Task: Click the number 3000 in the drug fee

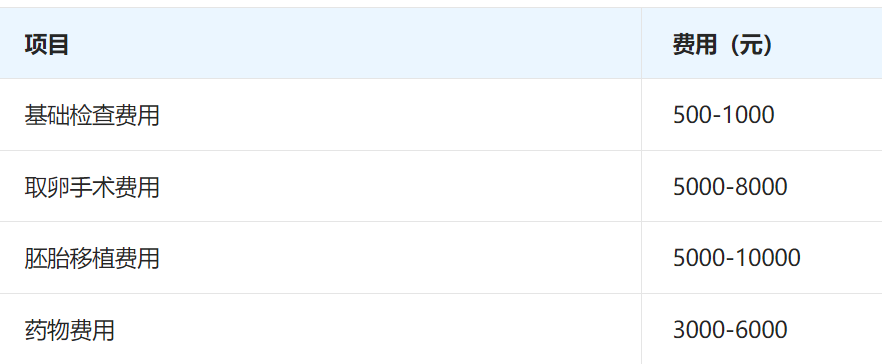Action: point(698,329)
